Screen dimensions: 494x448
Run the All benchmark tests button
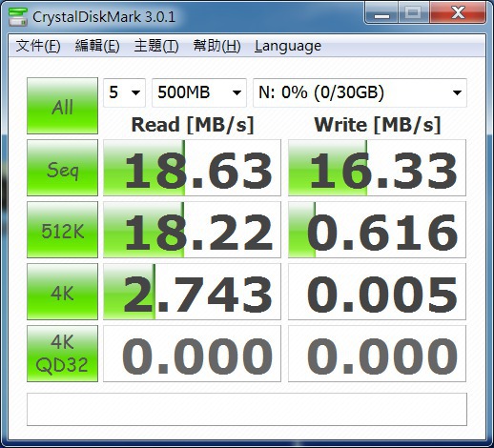tap(62, 106)
